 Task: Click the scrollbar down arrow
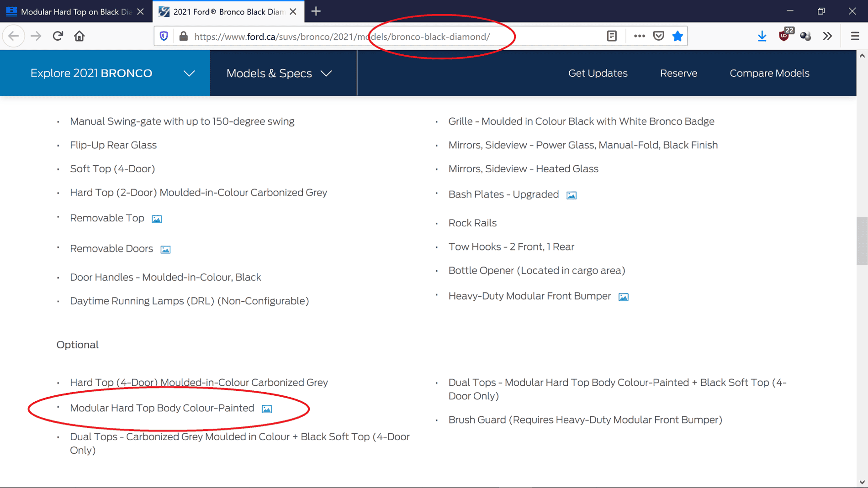pyautogui.click(x=862, y=482)
